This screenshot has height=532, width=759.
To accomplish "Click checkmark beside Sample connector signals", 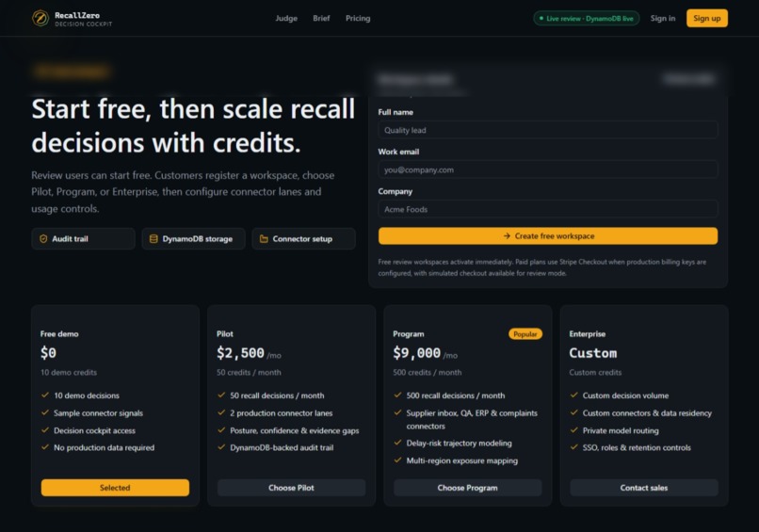I will 45,412.
